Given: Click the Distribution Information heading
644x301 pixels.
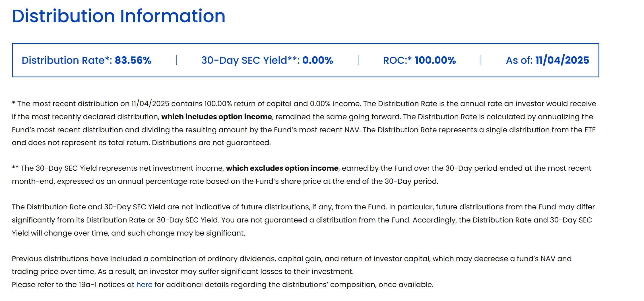Looking at the screenshot, I should 119,16.
